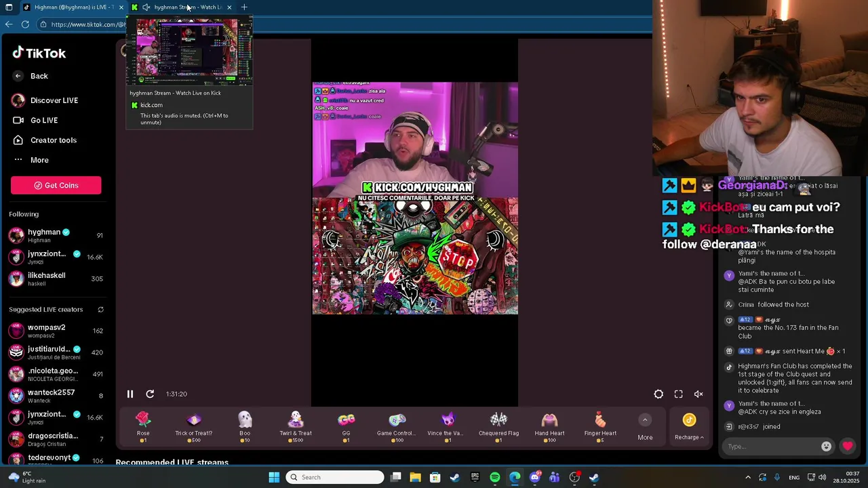Image resolution: width=868 pixels, height=488 pixels.
Task: Unmute Kick tab via speaker icon
Action: coord(146,7)
